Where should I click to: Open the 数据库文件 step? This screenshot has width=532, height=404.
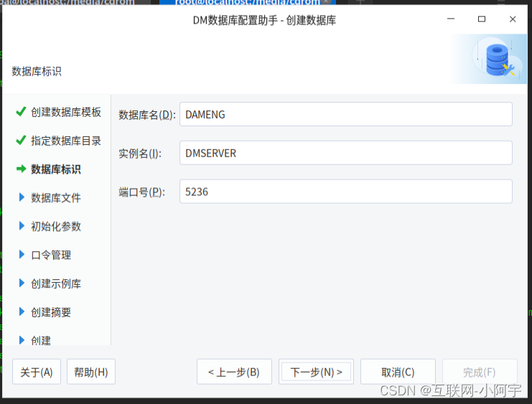point(56,198)
